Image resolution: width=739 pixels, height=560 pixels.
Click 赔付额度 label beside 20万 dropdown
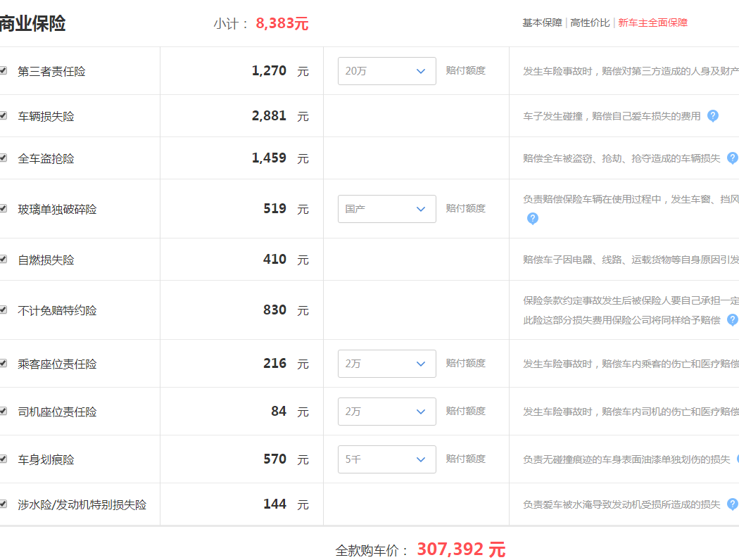click(x=466, y=70)
